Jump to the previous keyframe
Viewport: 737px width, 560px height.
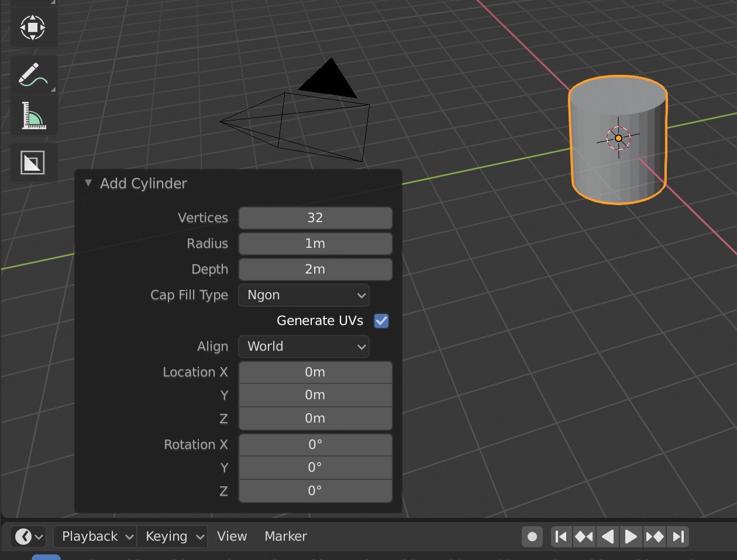[584, 537]
